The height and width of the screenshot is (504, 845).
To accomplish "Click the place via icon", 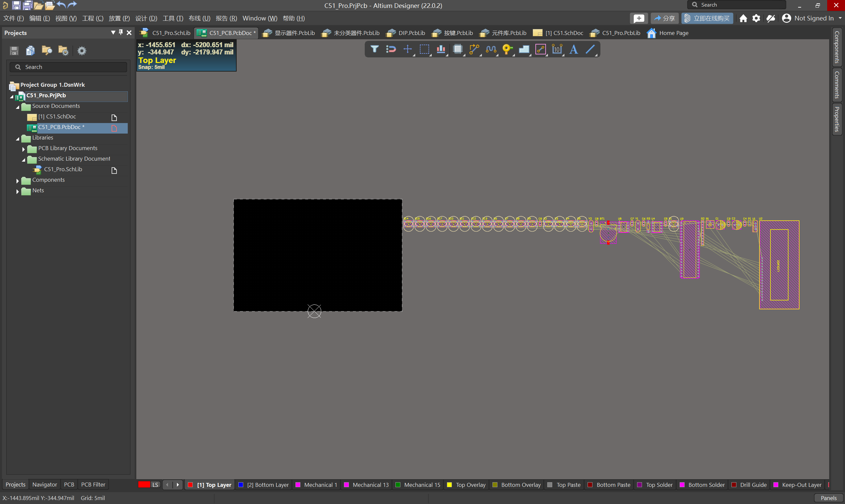I will [507, 49].
